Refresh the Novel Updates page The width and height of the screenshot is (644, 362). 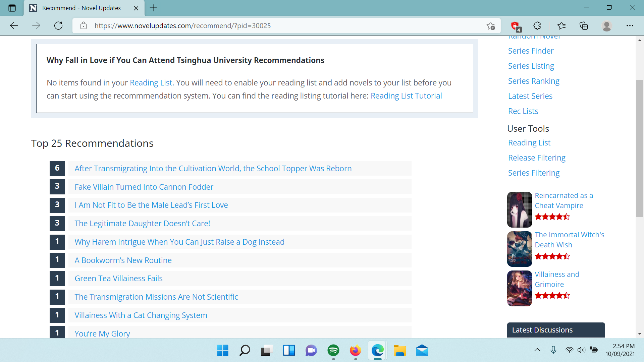[x=58, y=25]
